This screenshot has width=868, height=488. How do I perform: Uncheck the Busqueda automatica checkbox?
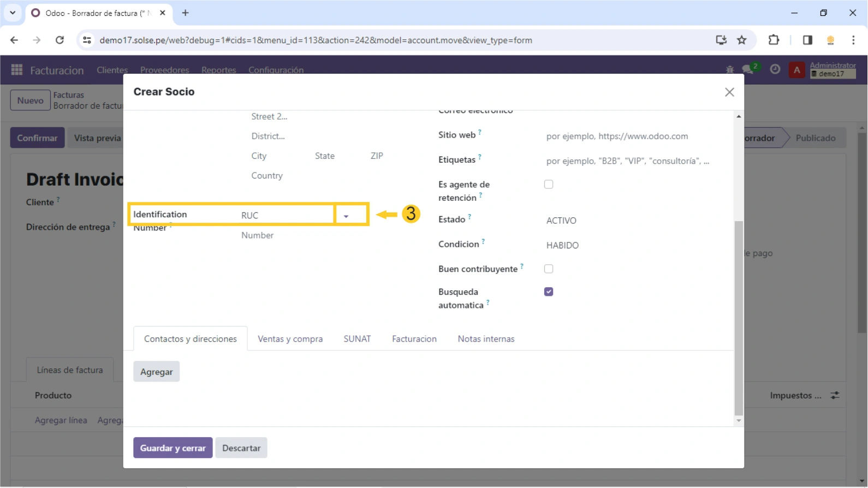click(549, 291)
